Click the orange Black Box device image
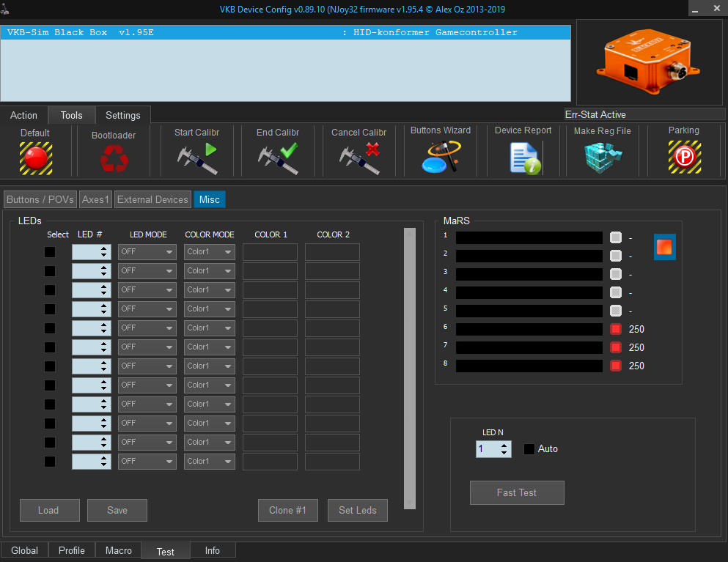The image size is (728, 562). 648,61
